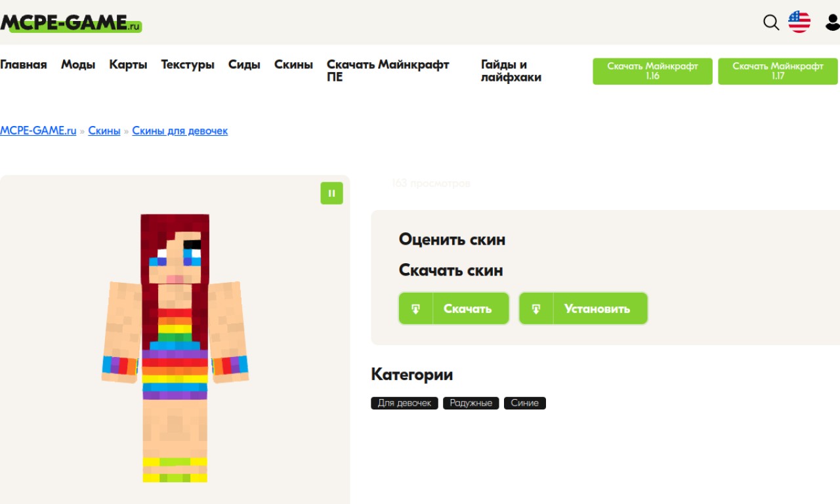Follow MCPE-GAME.ru breadcrumb link
Screen dimensions: 840x504
(38, 131)
